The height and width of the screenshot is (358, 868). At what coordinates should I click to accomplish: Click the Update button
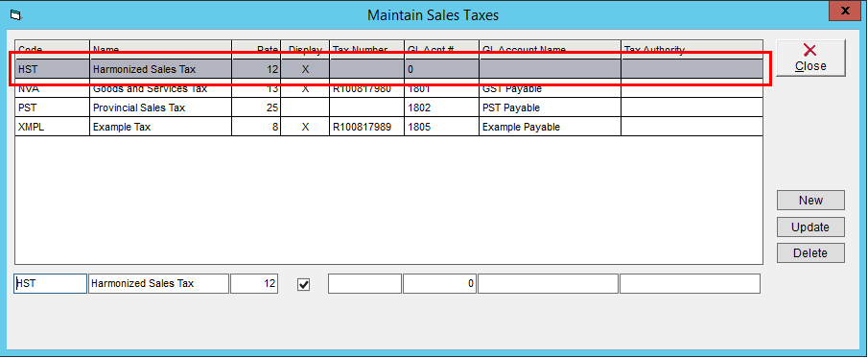click(x=810, y=227)
